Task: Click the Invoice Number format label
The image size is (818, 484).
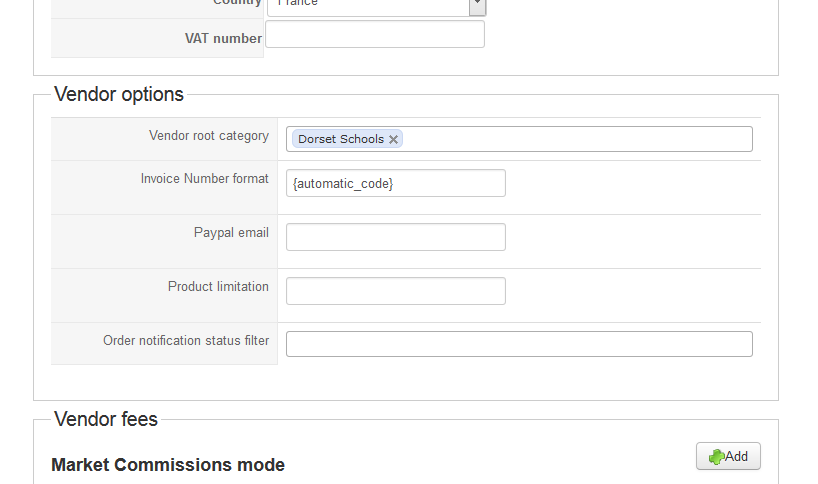Action: 204,179
